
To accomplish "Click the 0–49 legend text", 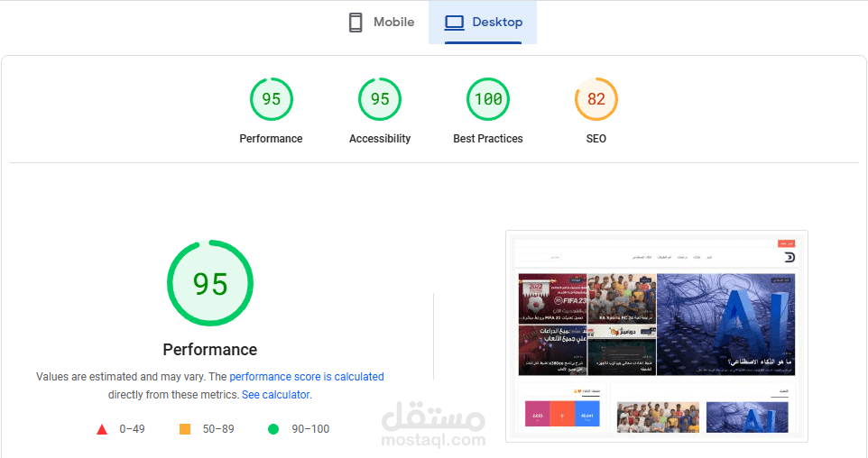I will (x=132, y=429).
